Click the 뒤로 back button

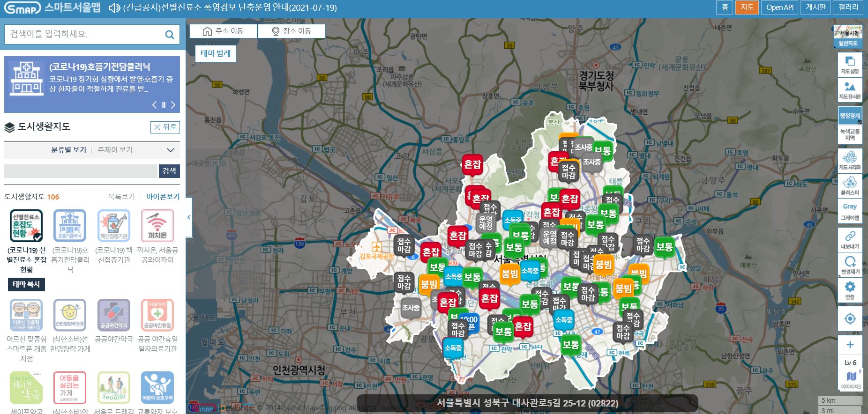tap(165, 127)
